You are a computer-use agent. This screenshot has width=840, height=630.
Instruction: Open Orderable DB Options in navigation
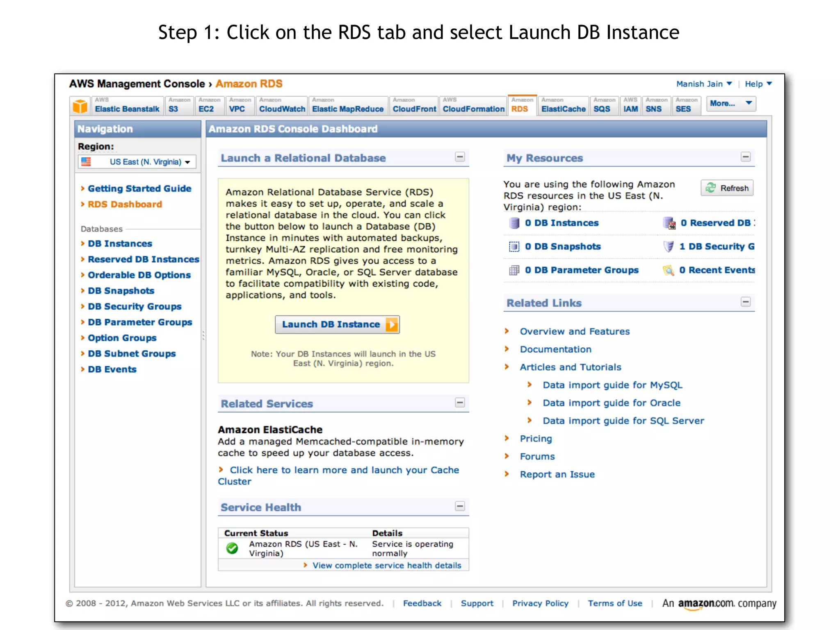(139, 275)
